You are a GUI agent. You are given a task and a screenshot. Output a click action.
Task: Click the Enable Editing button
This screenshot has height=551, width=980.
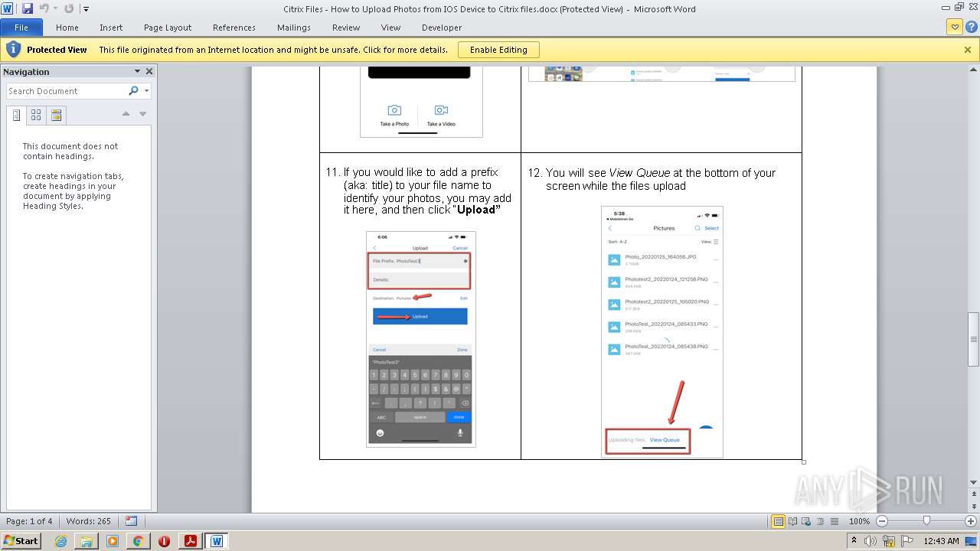pyautogui.click(x=498, y=50)
